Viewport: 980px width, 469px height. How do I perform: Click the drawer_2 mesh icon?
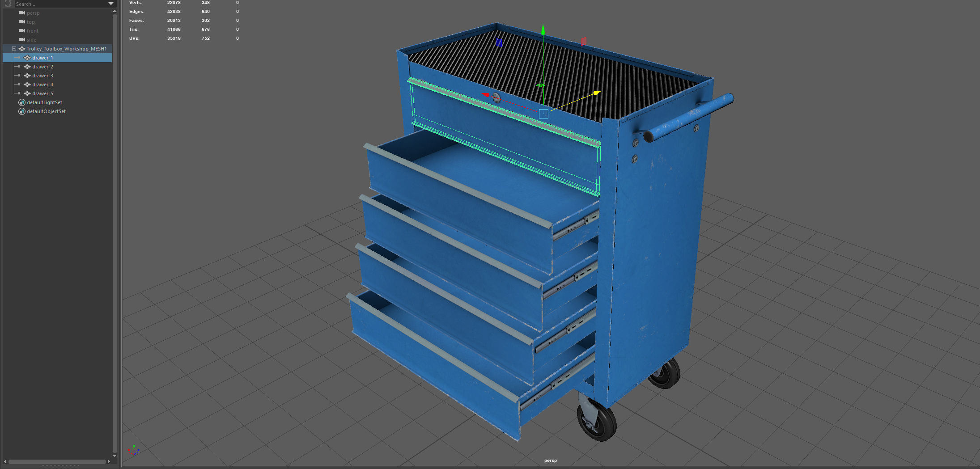(x=27, y=67)
